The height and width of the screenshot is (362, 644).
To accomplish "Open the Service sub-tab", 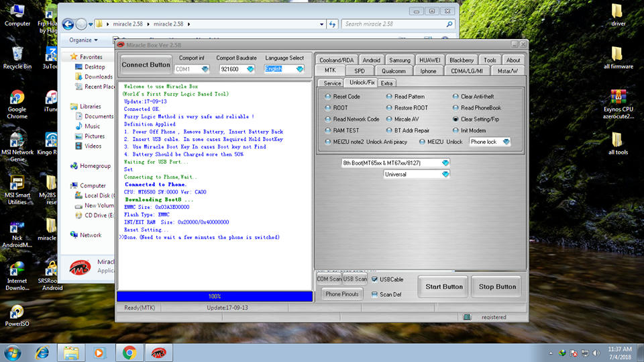I will [332, 83].
